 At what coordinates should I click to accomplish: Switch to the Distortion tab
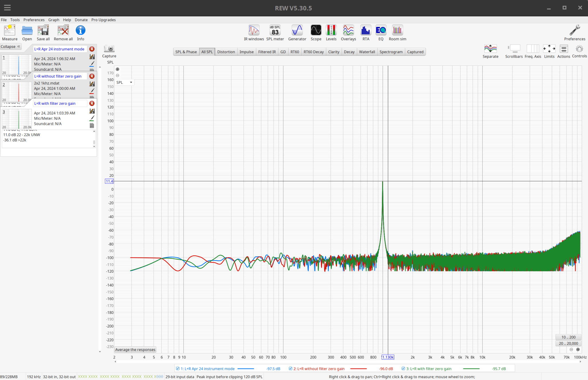[x=226, y=52]
